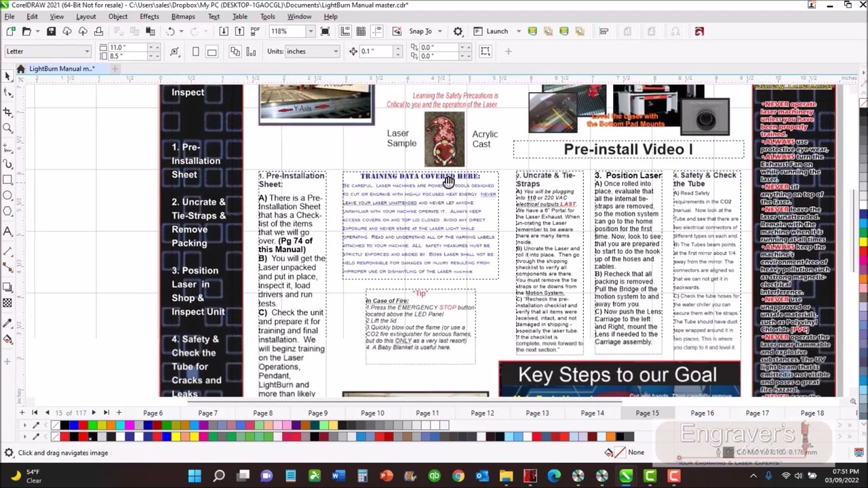Select the Text tool in the toolbox
This screenshot has height=488, width=868.
tap(8, 232)
